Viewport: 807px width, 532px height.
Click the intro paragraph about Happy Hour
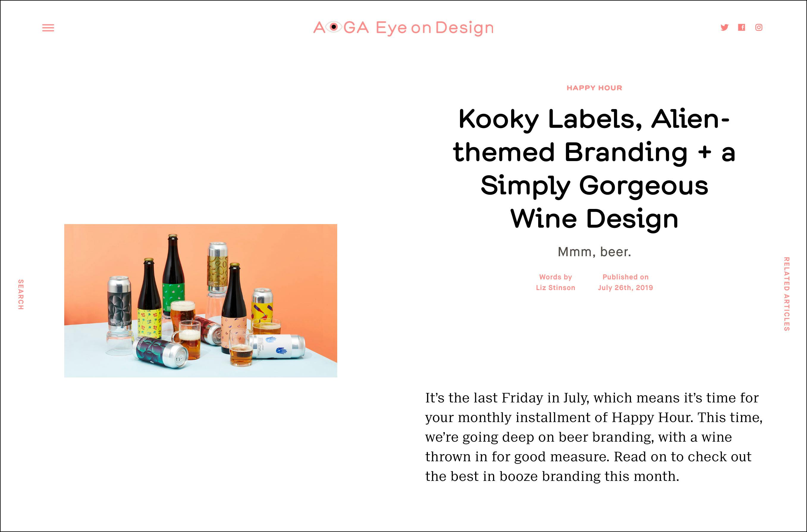(594, 437)
